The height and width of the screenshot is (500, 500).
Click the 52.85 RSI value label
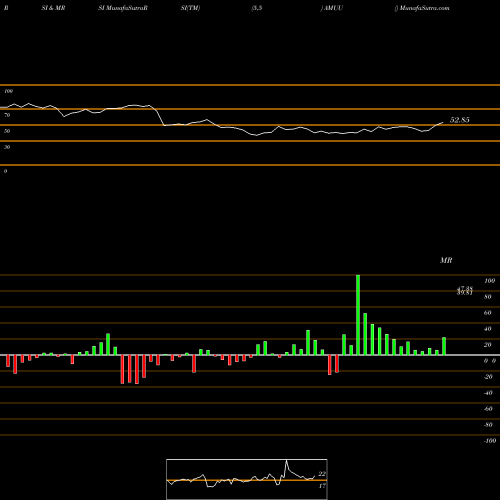(x=460, y=120)
